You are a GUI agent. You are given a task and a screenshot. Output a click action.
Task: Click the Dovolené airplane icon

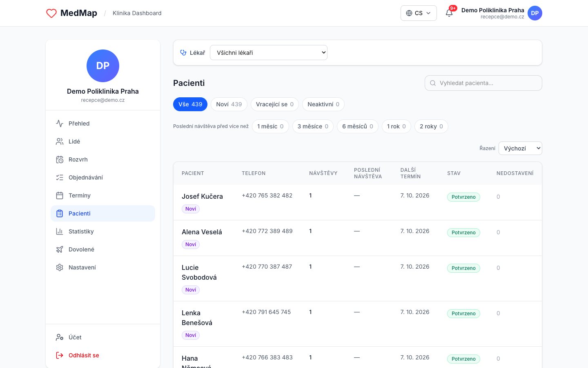pyautogui.click(x=60, y=249)
